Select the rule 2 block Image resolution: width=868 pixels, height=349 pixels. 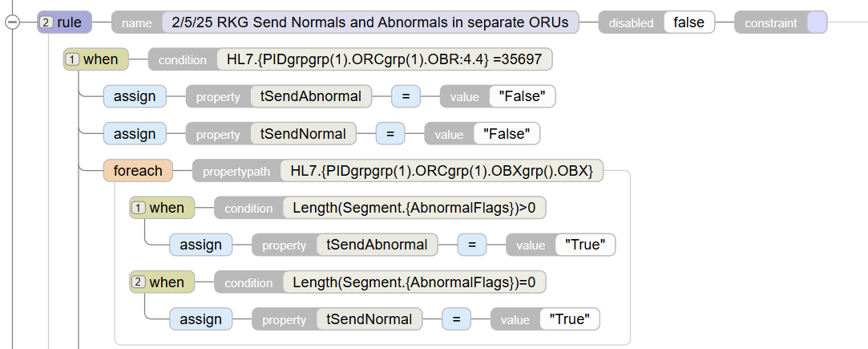(65, 22)
